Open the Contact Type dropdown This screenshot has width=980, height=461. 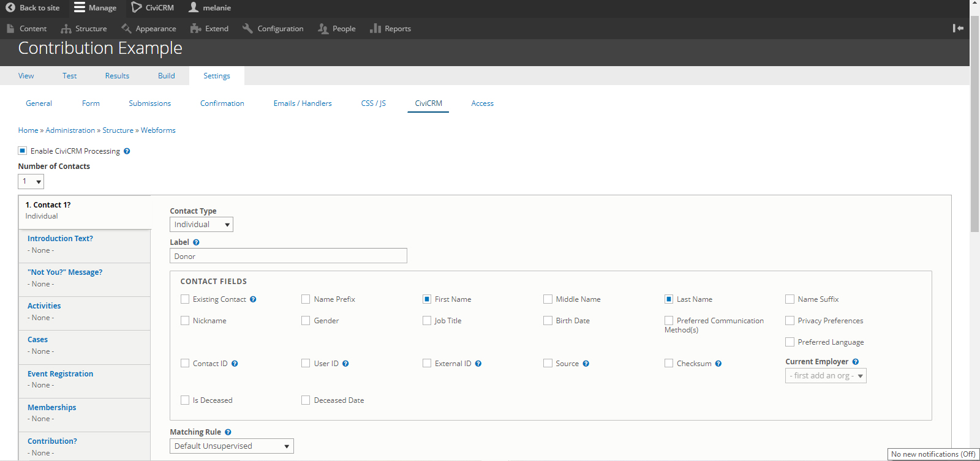[x=202, y=225]
